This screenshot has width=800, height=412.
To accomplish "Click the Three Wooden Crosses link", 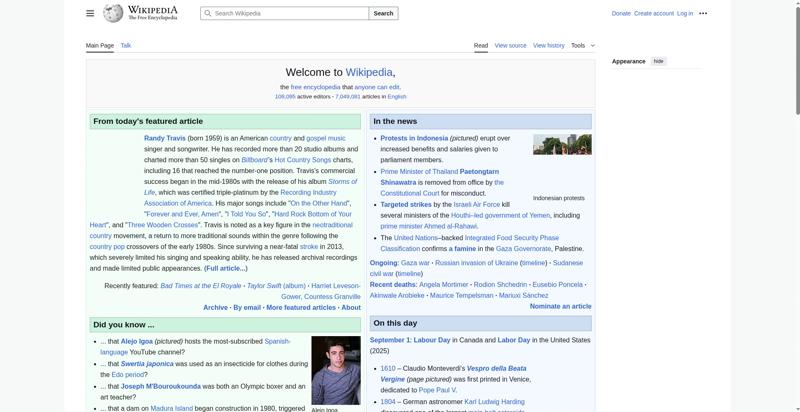I will pos(163,225).
